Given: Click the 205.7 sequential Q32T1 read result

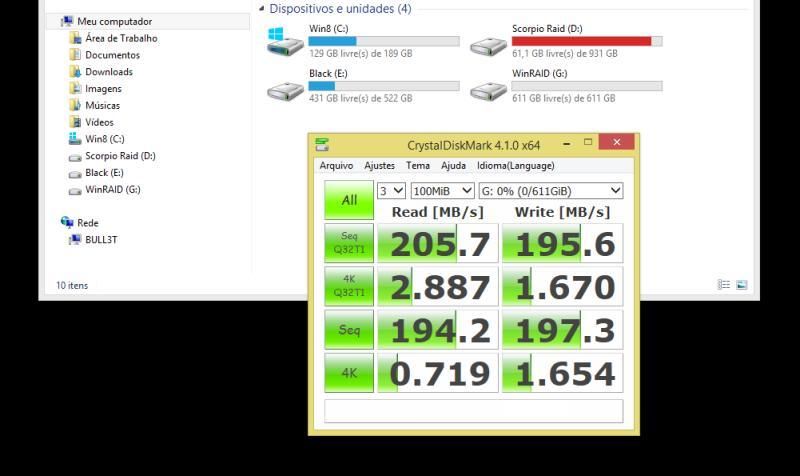Looking at the screenshot, I should pyautogui.click(x=438, y=243).
